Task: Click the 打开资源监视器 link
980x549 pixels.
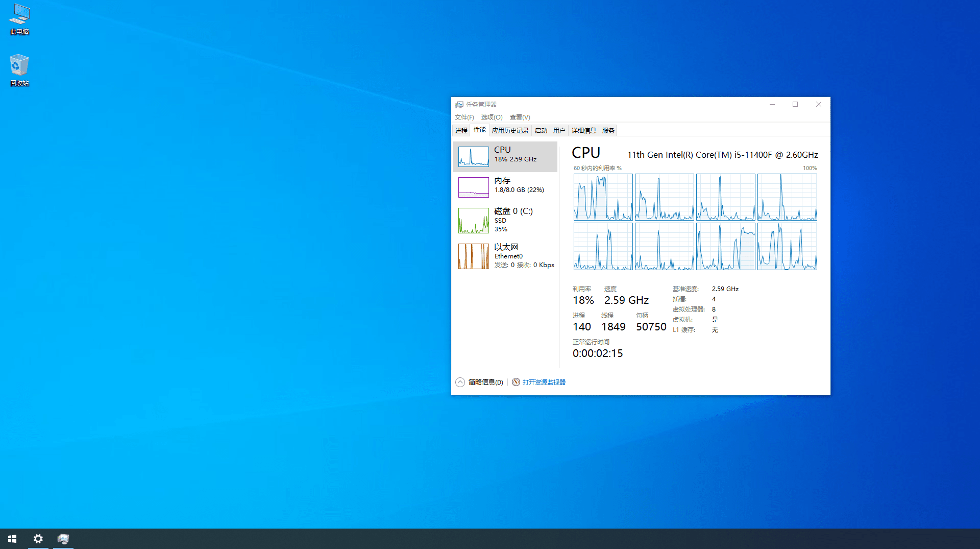Action: [x=544, y=382]
